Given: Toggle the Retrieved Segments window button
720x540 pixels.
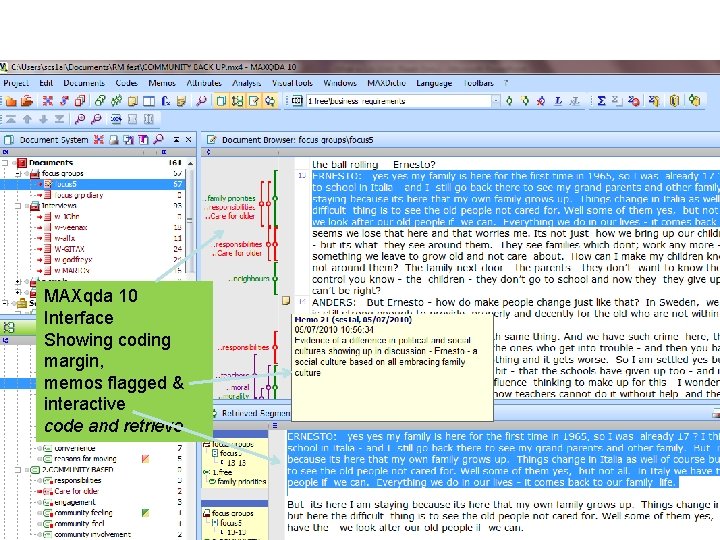Looking at the screenshot, I should click(x=270, y=101).
